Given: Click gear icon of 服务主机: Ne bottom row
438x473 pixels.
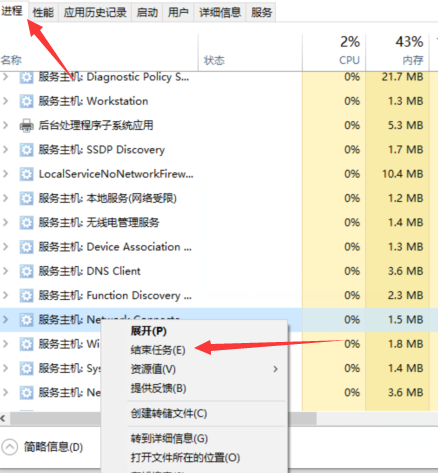Looking at the screenshot, I should coord(26,393).
